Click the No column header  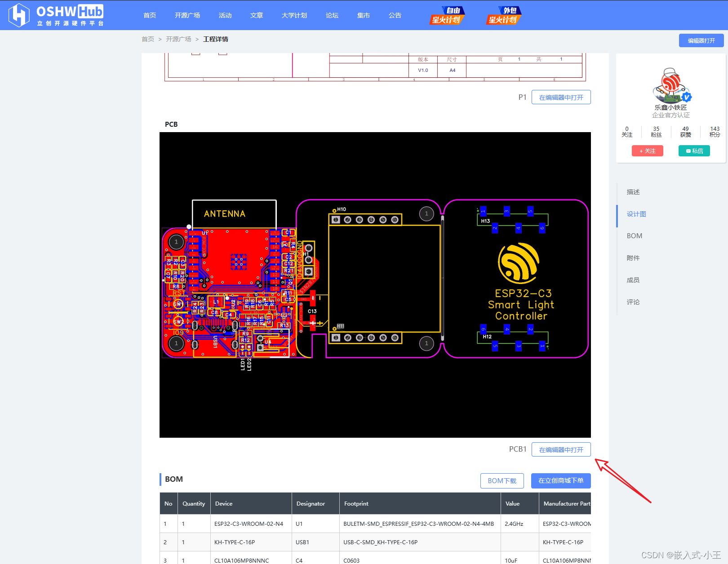pyautogui.click(x=169, y=503)
